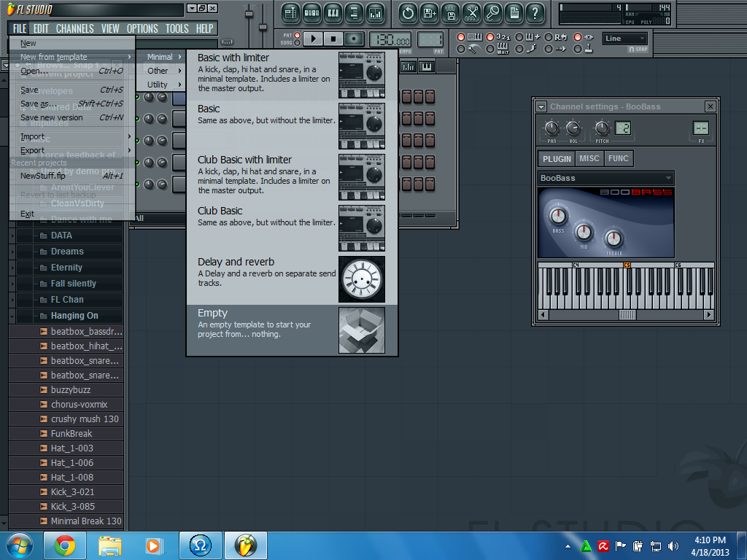The height and width of the screenshot is (560, 747).
Task: Click the Undo history circular arrow icon
Action: pyautogui.click(x=408, y=13)
